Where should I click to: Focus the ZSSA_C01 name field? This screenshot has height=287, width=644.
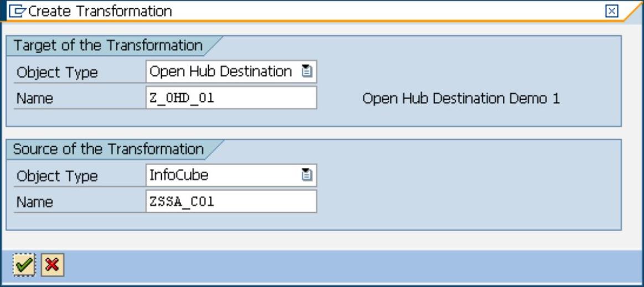pyautogui.click(x=231, y=202)
